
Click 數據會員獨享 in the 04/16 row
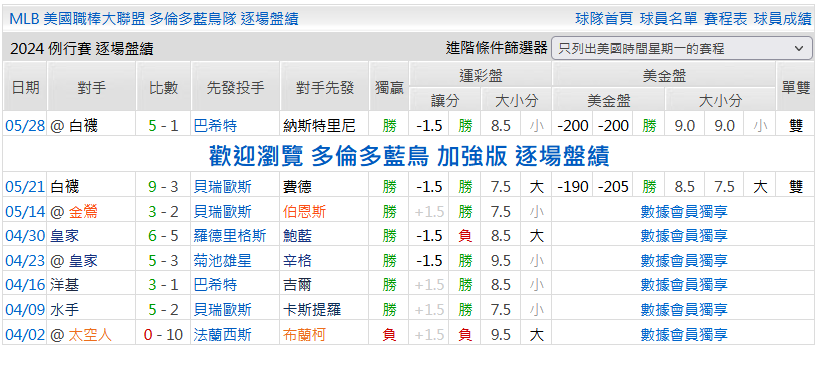[684, 285]
